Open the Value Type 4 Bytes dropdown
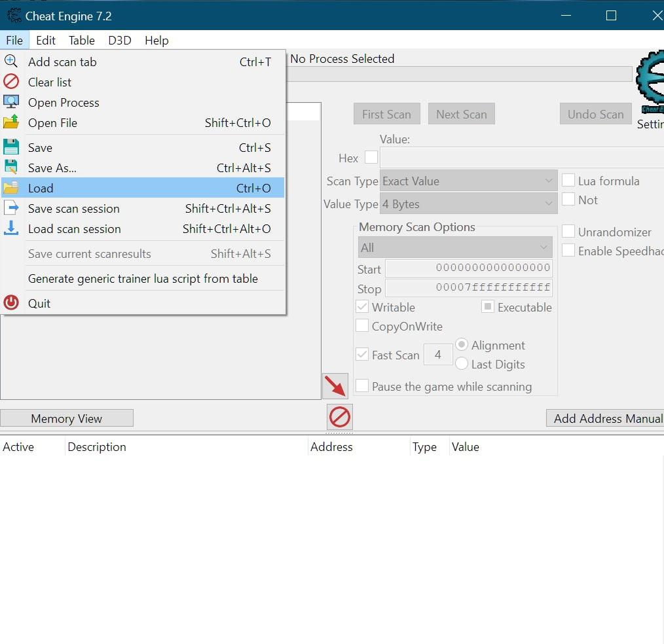The height and width of the screenshot is (644, 664). point(468,204)
